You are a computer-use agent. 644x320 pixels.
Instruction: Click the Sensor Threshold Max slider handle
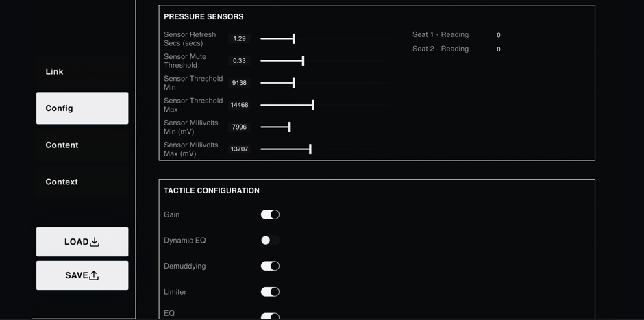[x=313, y=105]
